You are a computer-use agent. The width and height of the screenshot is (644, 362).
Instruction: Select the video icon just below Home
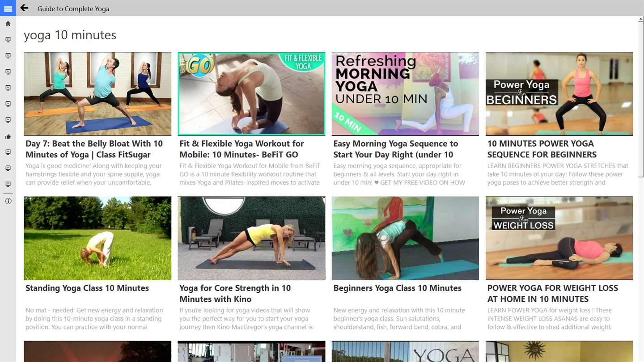tap(8, 40)
